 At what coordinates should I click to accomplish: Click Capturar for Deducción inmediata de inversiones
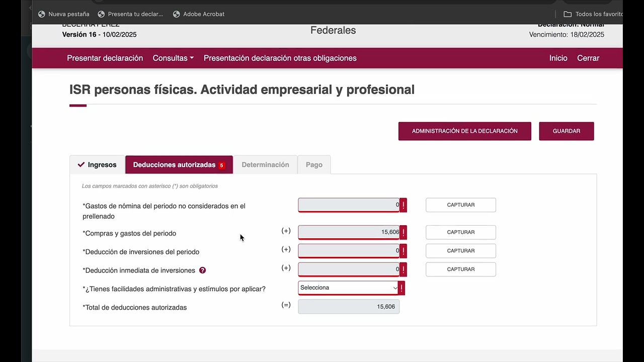pyautogui.click(x=461, y=269)
